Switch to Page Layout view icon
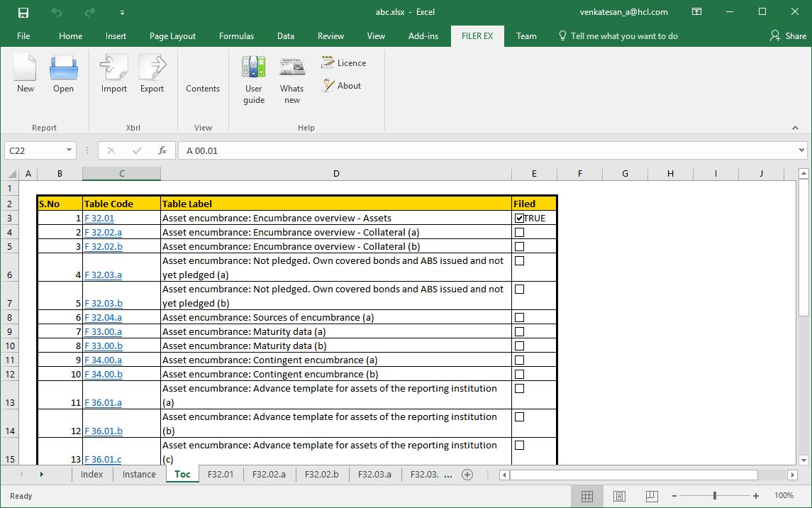 619,496
